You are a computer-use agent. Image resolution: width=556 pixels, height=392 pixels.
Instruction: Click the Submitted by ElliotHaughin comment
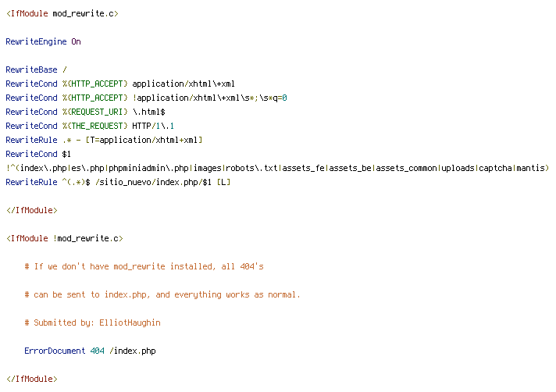(93, 323)
